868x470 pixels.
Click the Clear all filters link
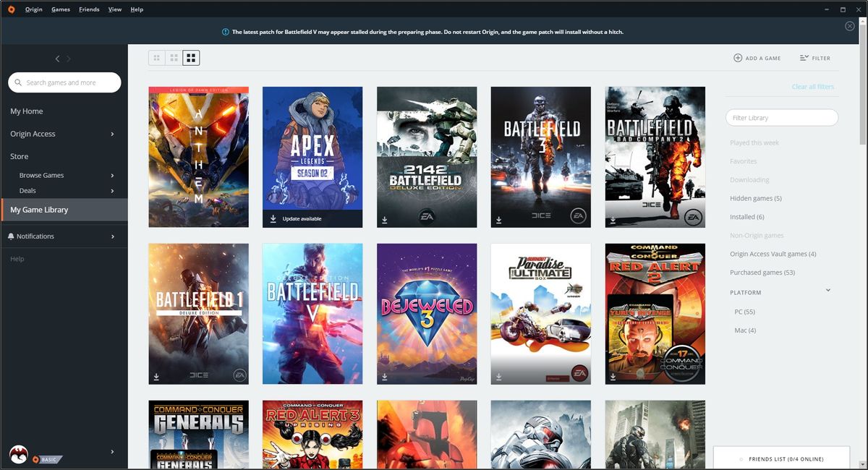coord(814,86)
